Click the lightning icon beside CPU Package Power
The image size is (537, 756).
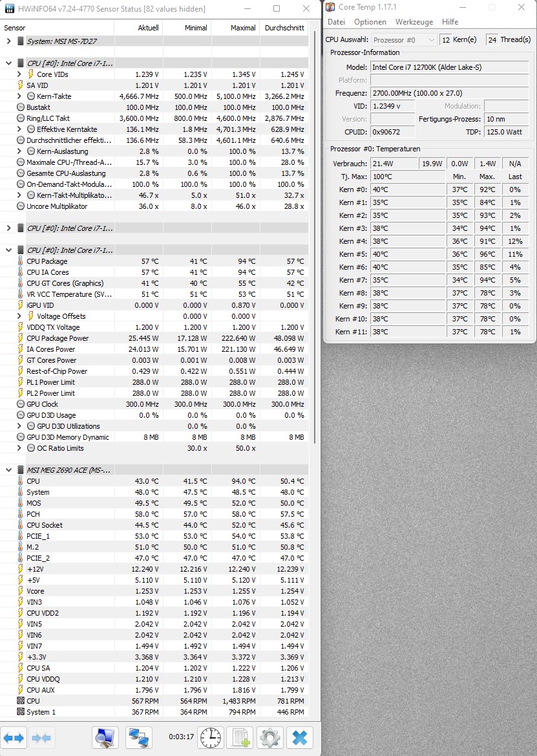[x=20, y=338]
